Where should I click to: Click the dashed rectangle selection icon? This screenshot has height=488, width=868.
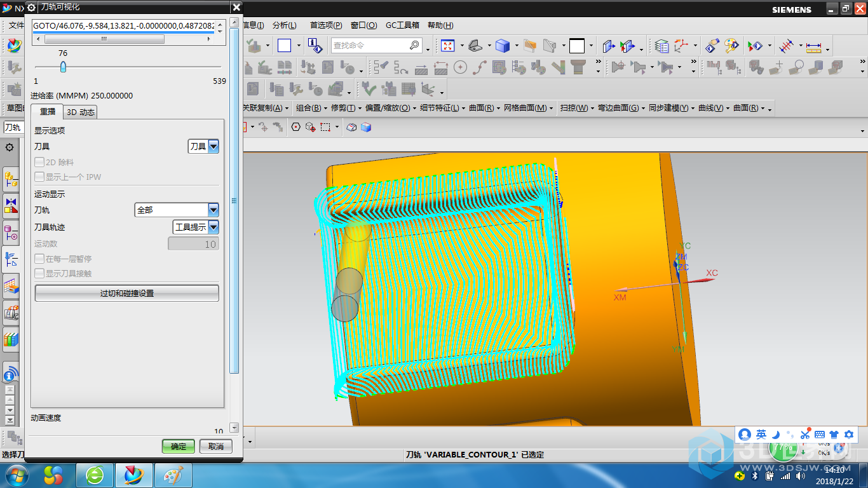[x=325, y=127]
